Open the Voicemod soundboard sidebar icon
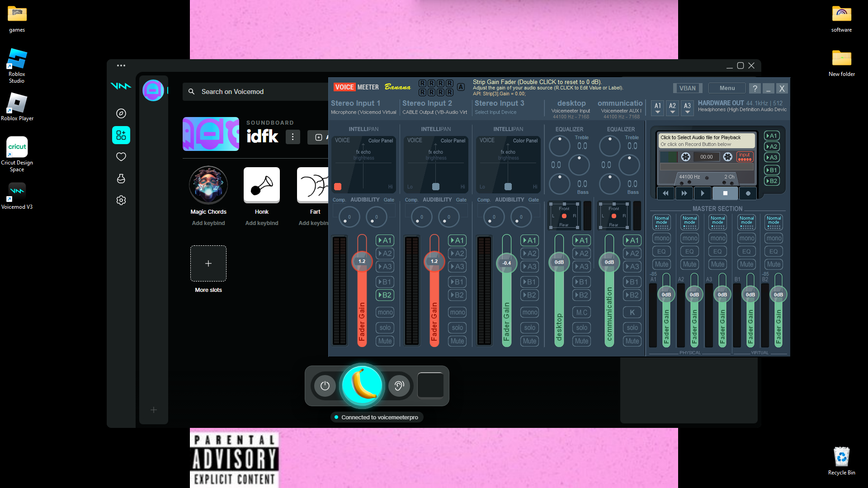This screenshot has width=868, height=488. (121, 135)
